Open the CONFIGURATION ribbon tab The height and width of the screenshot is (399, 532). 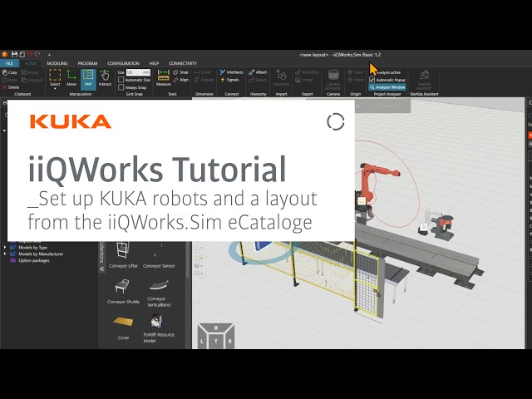pos(123,63)
